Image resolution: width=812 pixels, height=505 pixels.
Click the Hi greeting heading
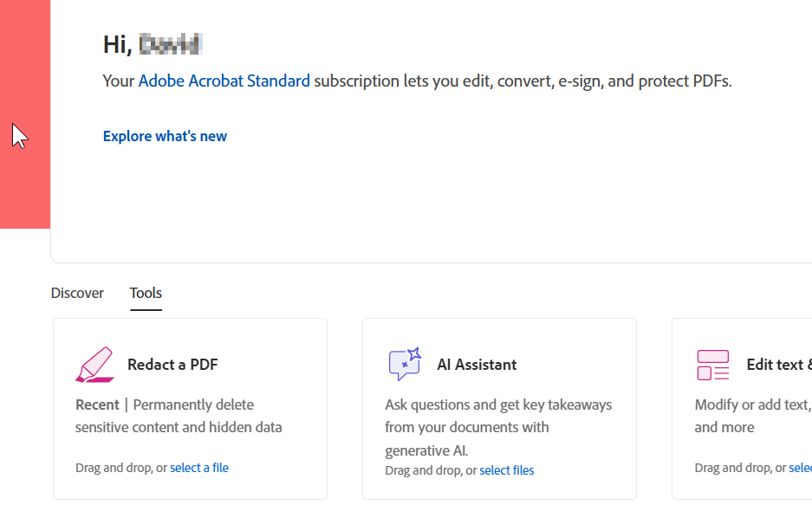(x=152, y=43)
